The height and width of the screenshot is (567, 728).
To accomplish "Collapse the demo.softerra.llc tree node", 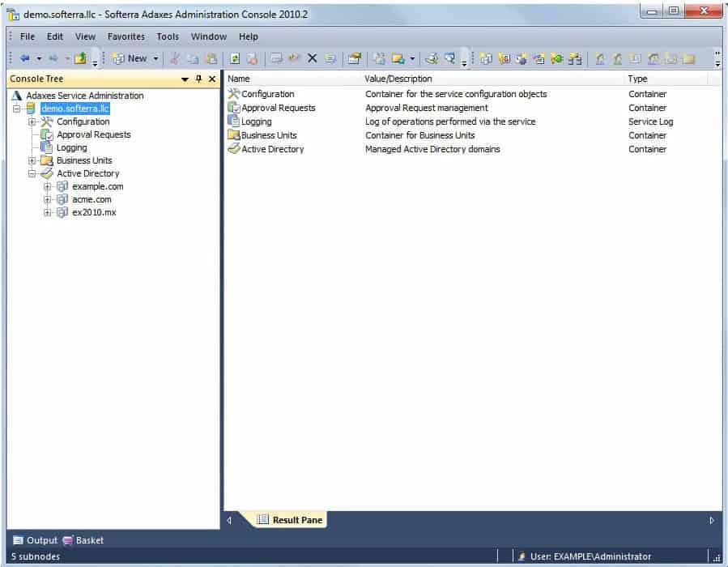I will [x=17, y=109].
